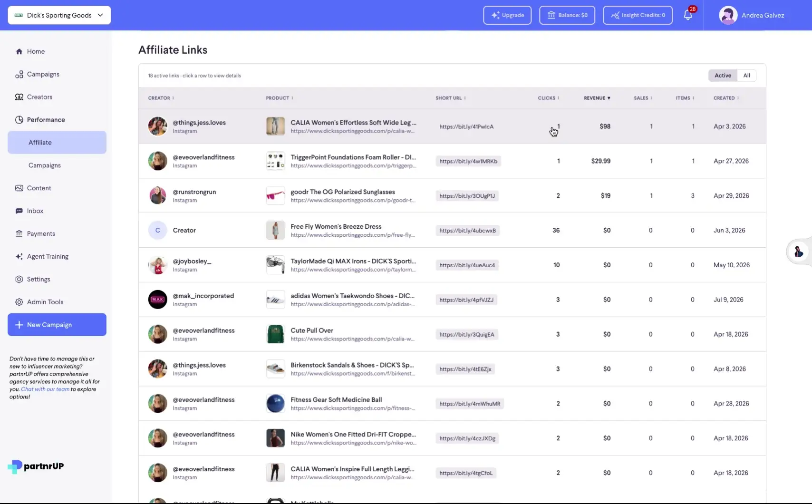Viewport: 812px width, 504px height.
Task: Open Nike Women's One Fitted Dri-FIT row
Action: [452, 438]
